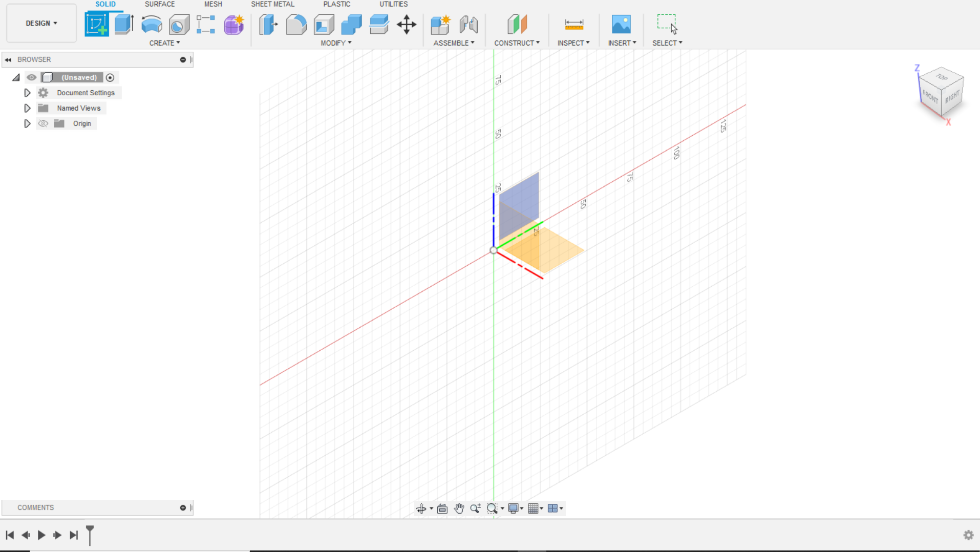Jump to timeline end
The height and width of the screenshot is (552, 980).
(x=74, y=535)
